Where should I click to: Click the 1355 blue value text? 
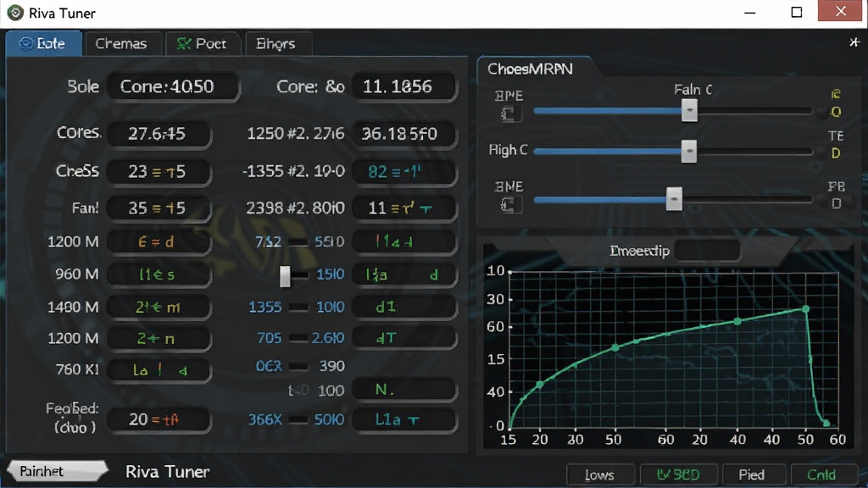pos(265,307)
